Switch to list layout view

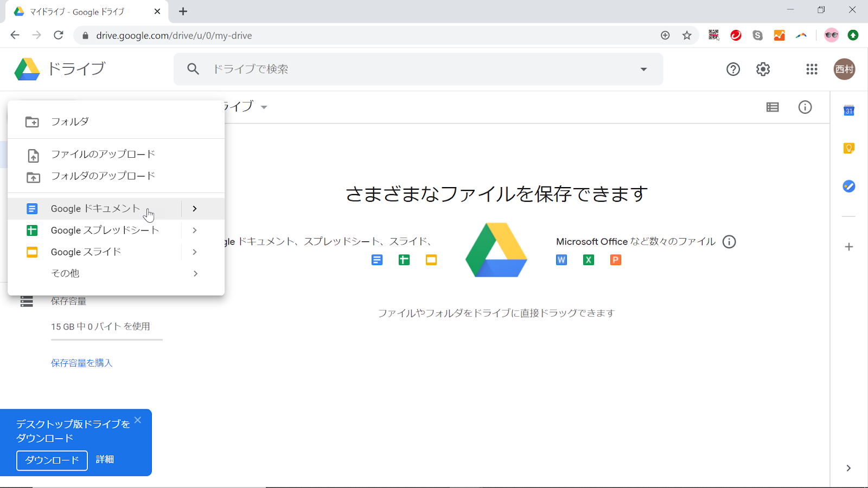pyautogui.click(x=773, y=107)
